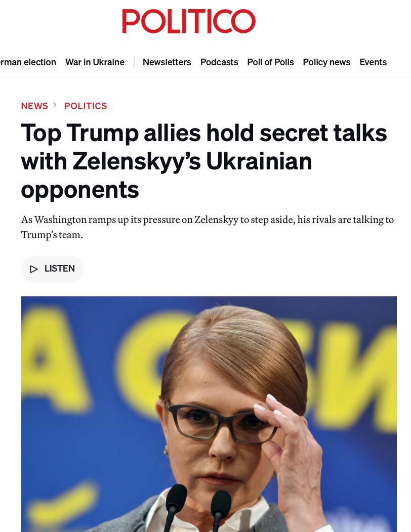Open the German election nav link

click(28, 62)
